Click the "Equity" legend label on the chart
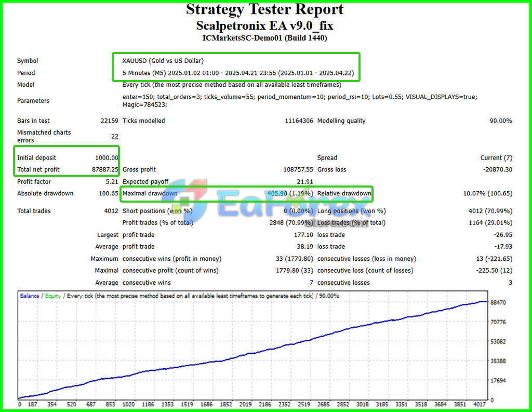The width and height of the screenshot is (532, 412). point(53,296)
